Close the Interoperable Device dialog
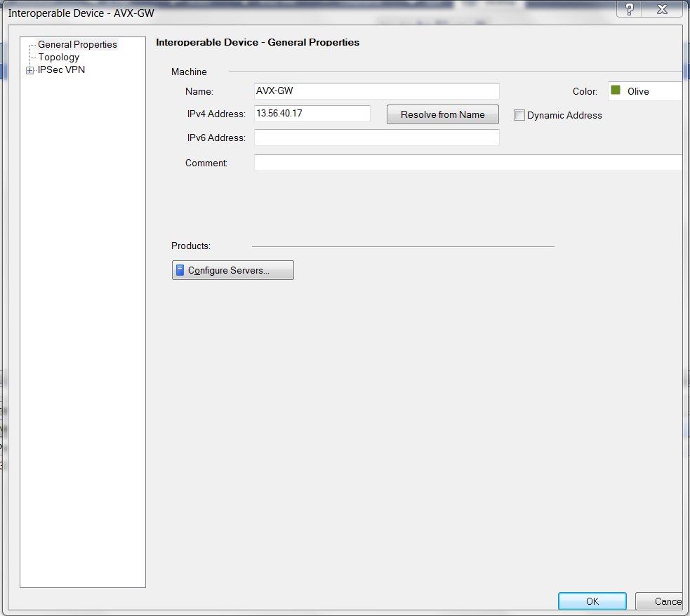Screen dimensions: 690x616 (x=662, y=10)
